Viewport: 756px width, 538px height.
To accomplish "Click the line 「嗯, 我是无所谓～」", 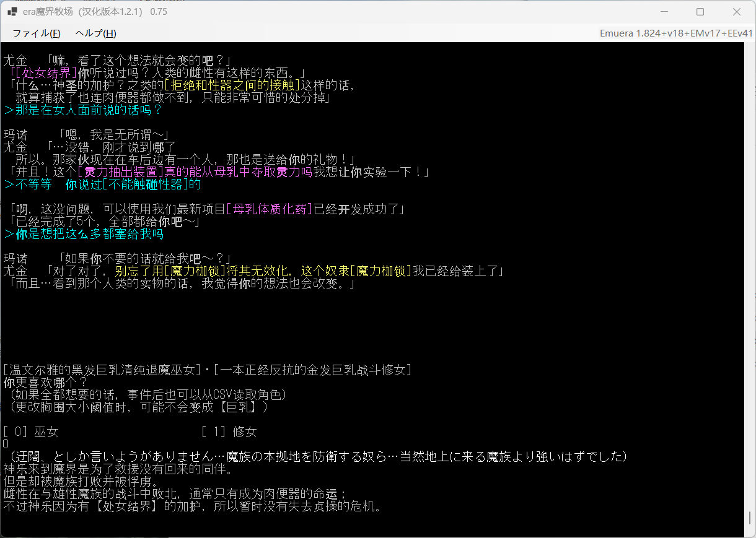I will [113, 135].
